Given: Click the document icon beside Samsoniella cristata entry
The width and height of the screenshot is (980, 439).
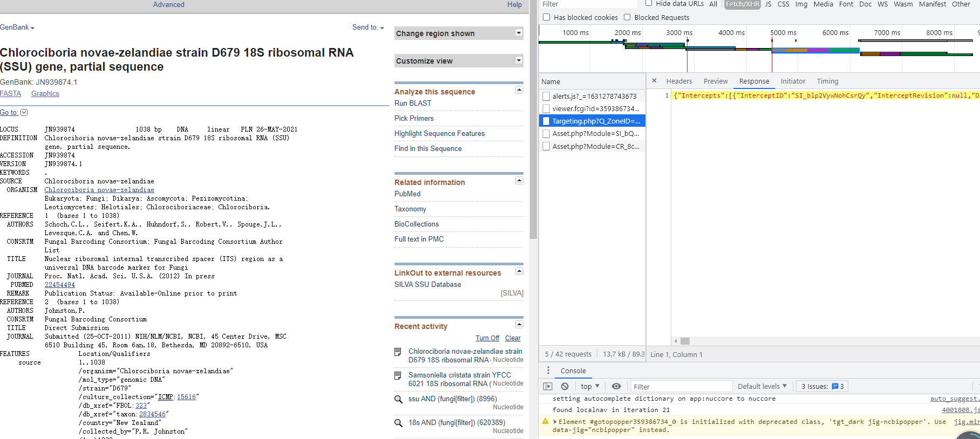Looking at the screenshot, I should click(x=398, y=375).
